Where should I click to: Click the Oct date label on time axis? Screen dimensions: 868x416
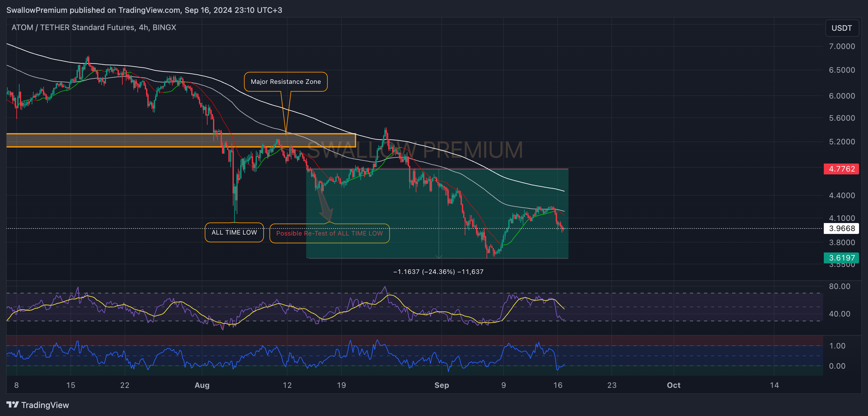pyautogui.click(x=674, y=385)
